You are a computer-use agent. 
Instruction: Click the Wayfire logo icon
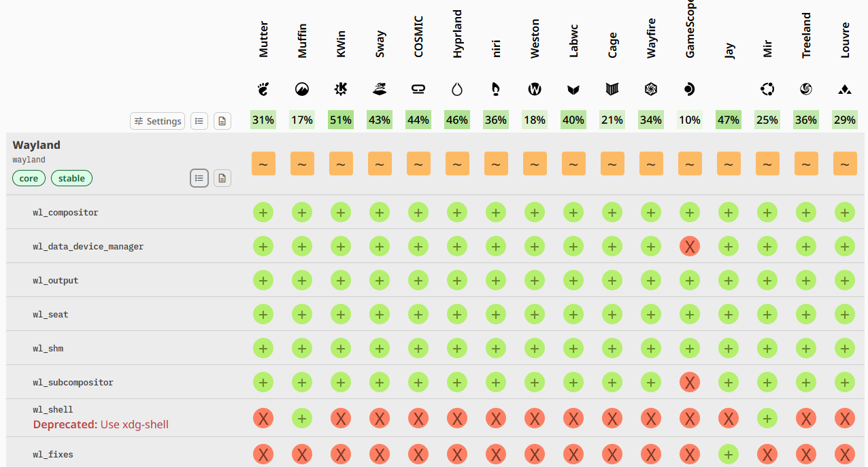coord(651,89)
